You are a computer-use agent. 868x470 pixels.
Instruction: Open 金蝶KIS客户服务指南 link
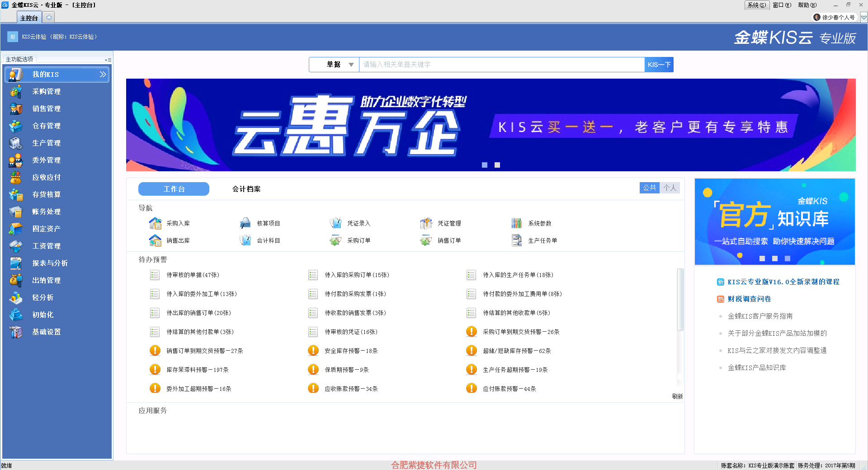point(760,316)
